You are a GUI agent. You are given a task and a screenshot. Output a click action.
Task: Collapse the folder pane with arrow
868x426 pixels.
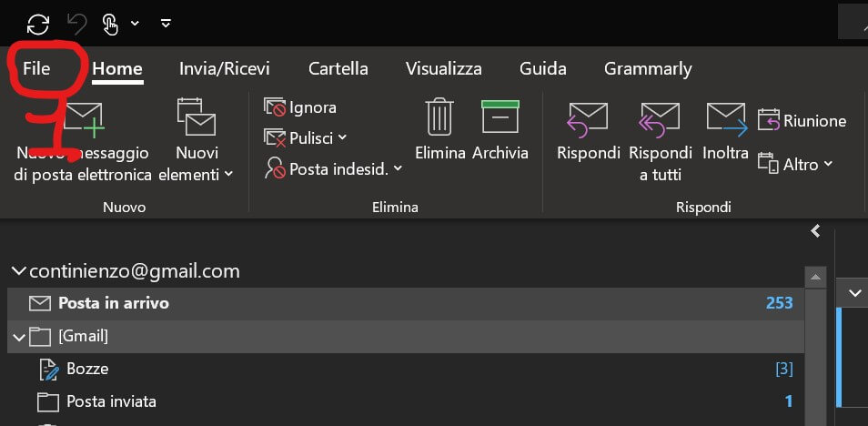pos(816,231)
